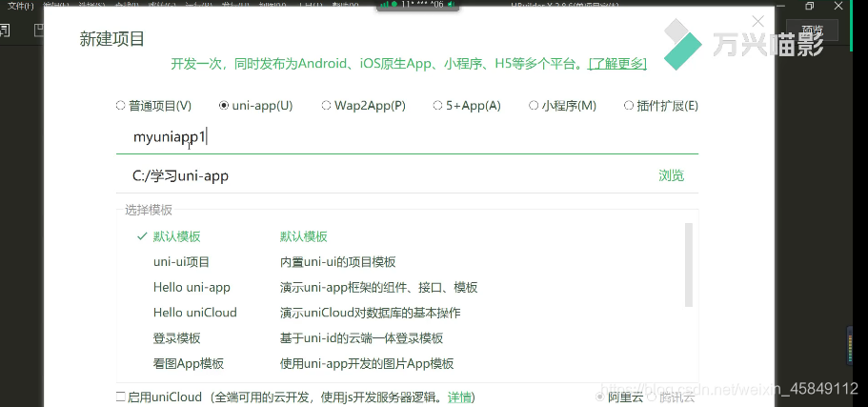868x407 pixels.
Task: Click the restore window icon in title bar
Action: (809, 6)
